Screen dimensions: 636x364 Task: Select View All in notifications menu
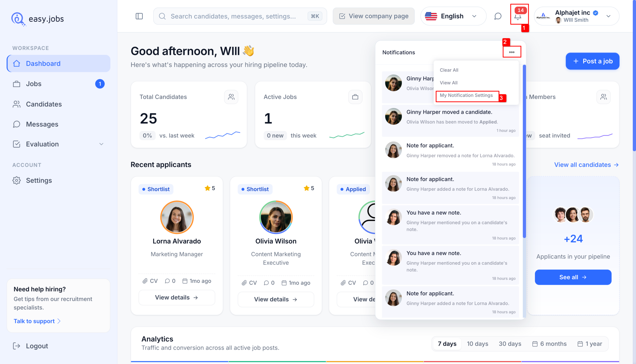click(x=448, y=82)
